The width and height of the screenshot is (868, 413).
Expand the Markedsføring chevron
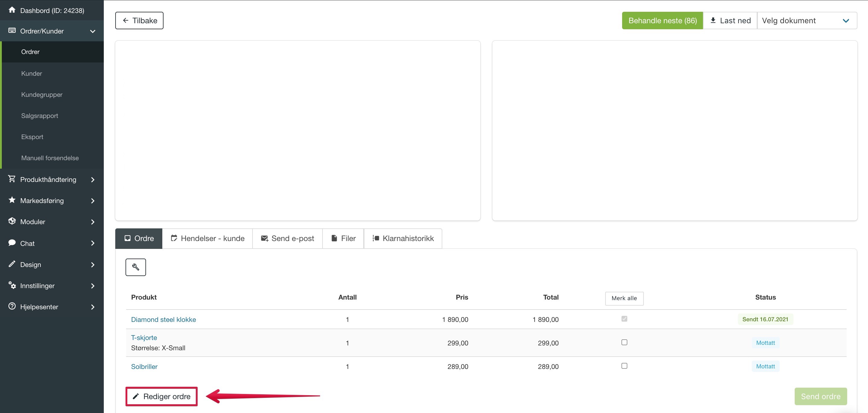tap(93, 201)
